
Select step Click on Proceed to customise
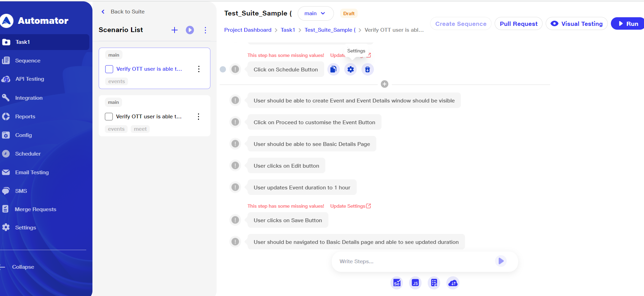[x=314, y=122]
